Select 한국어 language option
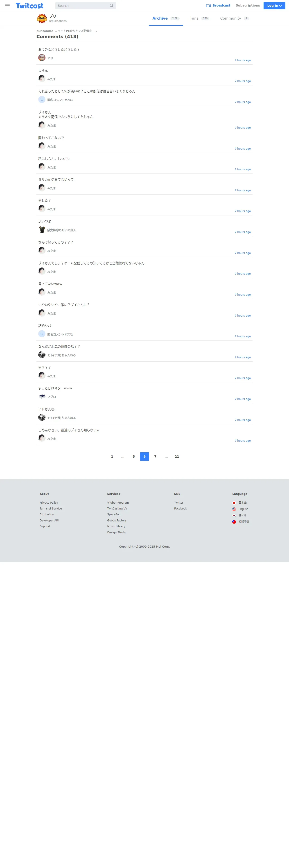This screenshot has height=868, width=289. (x=239, y=515)
